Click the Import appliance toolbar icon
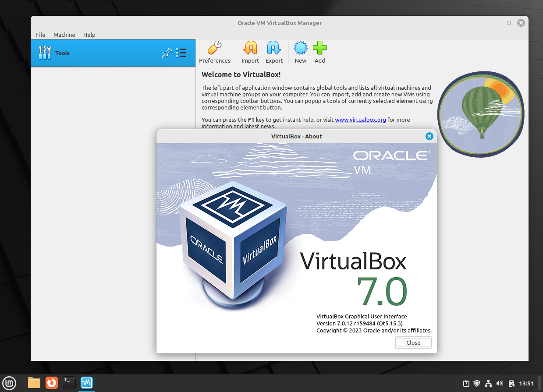The width and height of the screenshot is (543, 392). coord(250,53)
